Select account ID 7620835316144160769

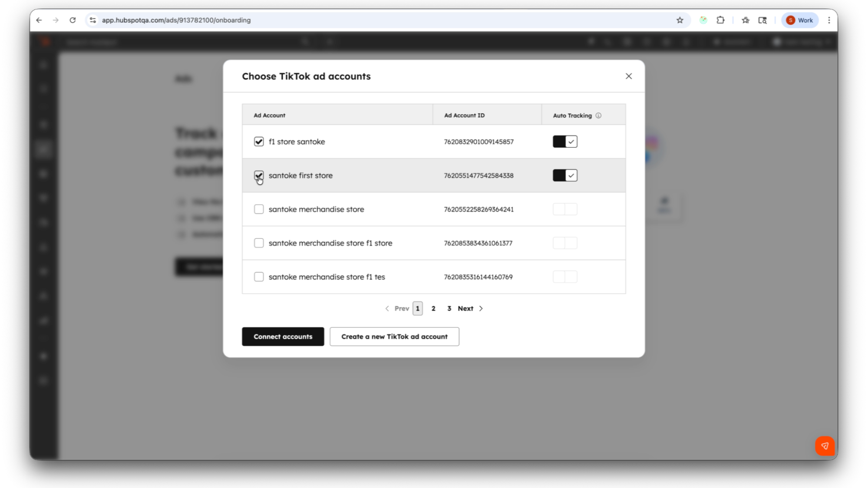(478, 277)
